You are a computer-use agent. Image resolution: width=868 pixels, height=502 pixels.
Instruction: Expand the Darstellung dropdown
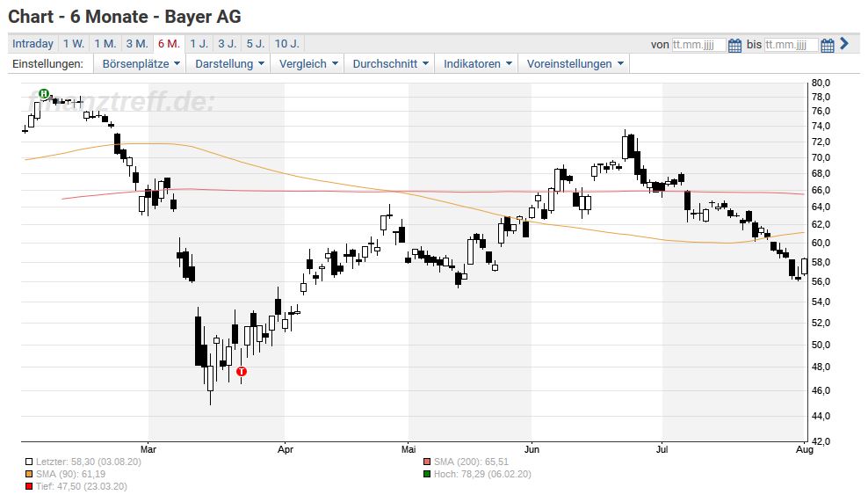(x=229, y=63)
